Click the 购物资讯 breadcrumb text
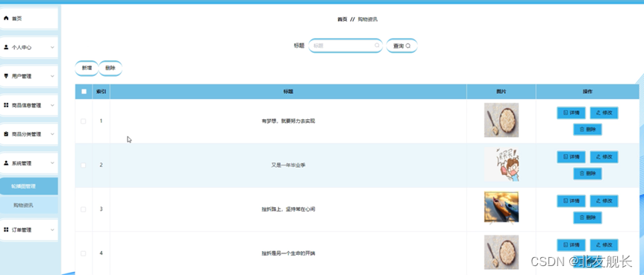Image resolution: width=644 pixels, height=275 pixels. 368,19
